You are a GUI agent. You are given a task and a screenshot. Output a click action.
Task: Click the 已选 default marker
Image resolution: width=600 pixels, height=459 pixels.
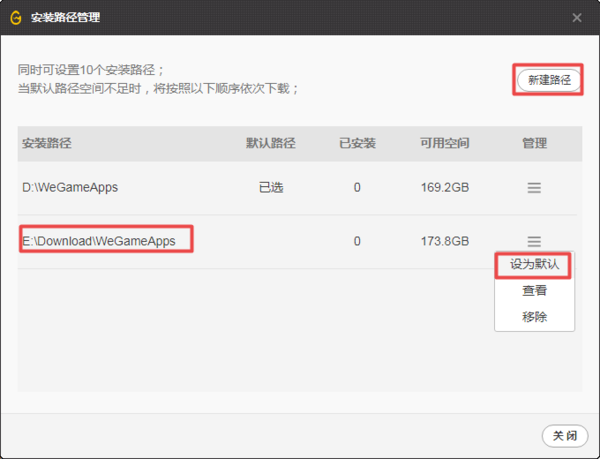click(271, 187)
